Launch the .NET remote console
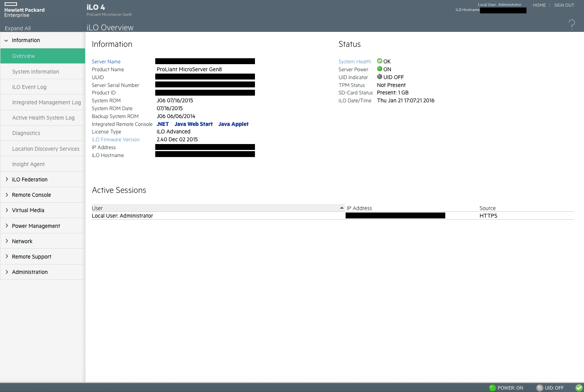The width and height of the screenshot is (584, 392). click(x=163, y=124)
